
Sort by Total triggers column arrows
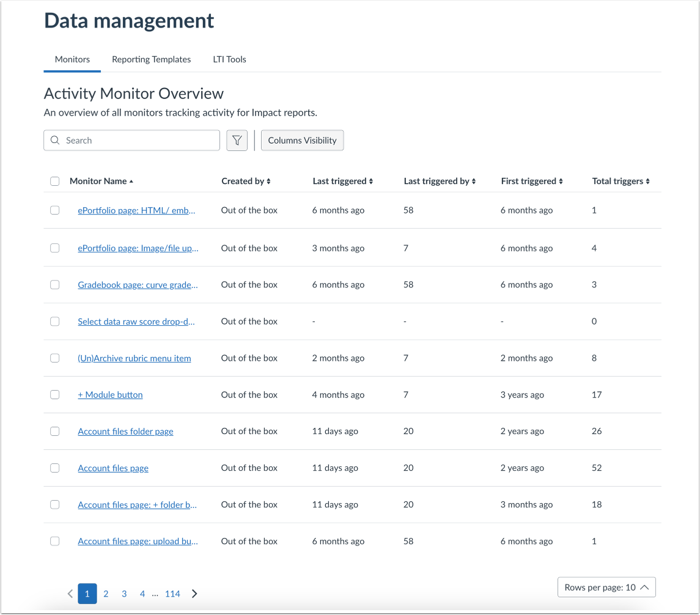(x=647, y=182)
